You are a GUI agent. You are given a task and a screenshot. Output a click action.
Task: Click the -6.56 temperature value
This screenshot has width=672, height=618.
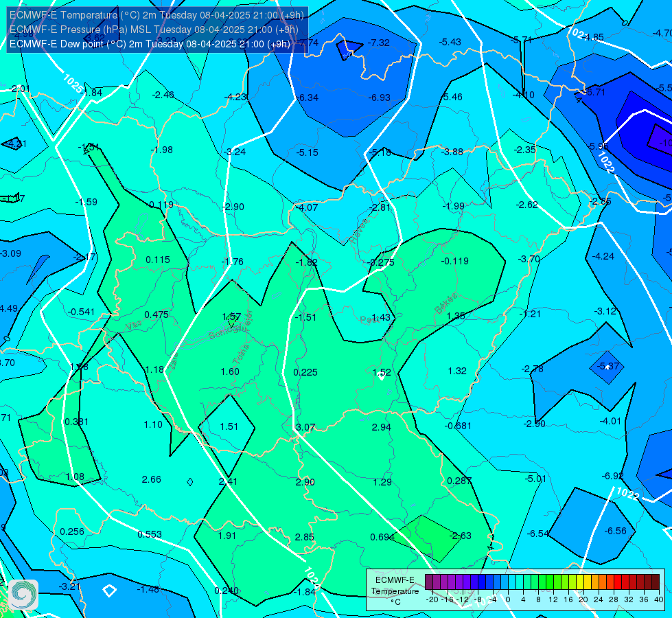615,531
